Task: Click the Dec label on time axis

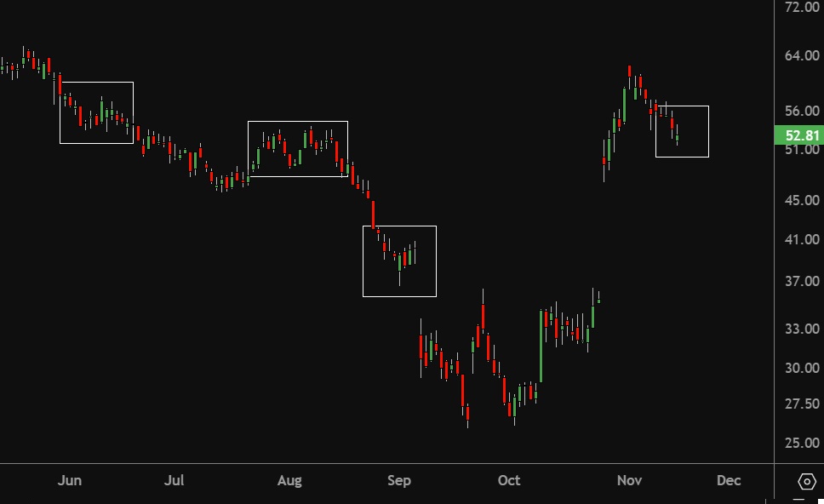Action: click(729, 481)
